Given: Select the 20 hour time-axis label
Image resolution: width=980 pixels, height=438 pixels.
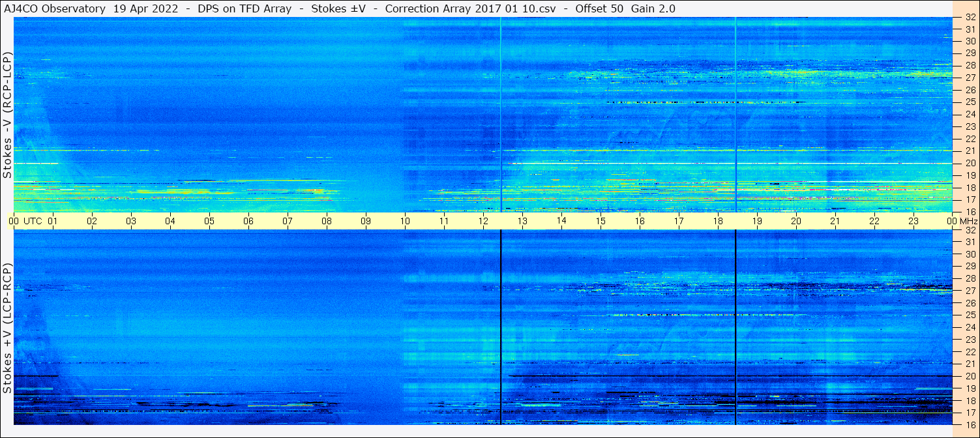Looking at the screenshot, I should [x=796, y=221].
